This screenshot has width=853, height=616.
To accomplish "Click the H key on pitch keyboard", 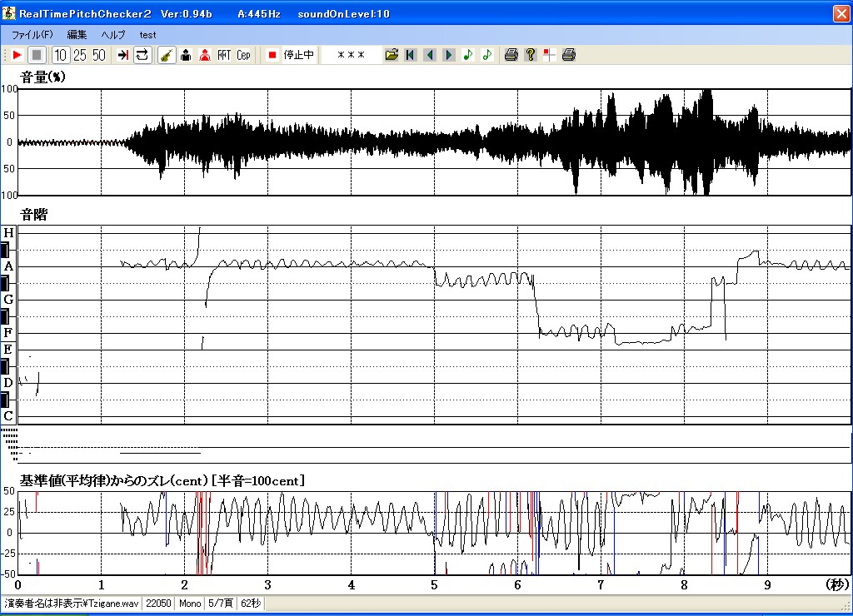I will (x=8, y=233).
